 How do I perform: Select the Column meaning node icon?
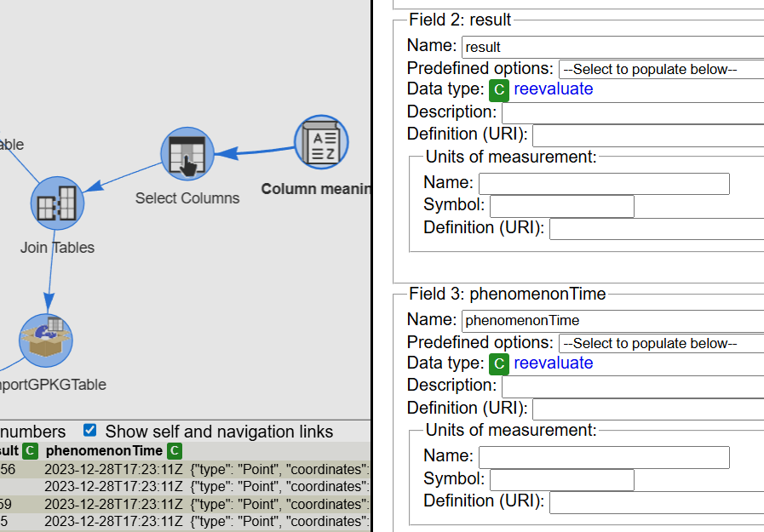pyautogui.click(x=322, y=141)
